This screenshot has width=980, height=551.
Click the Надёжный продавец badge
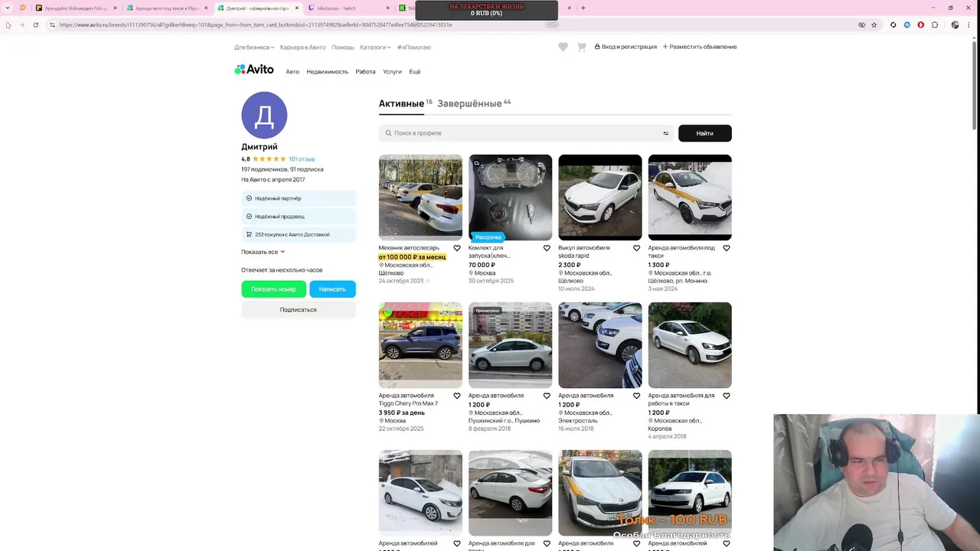coord(299,217)
